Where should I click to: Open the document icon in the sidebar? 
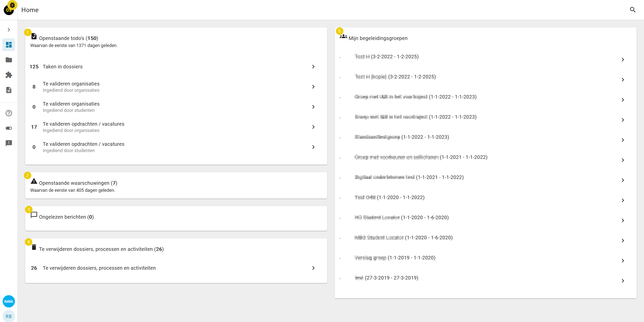click(x=9, y=90)
